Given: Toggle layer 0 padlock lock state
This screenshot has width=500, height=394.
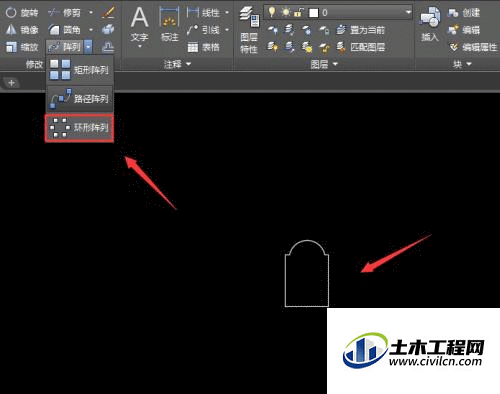Looking at the screenshot, I should pos(298,13).
